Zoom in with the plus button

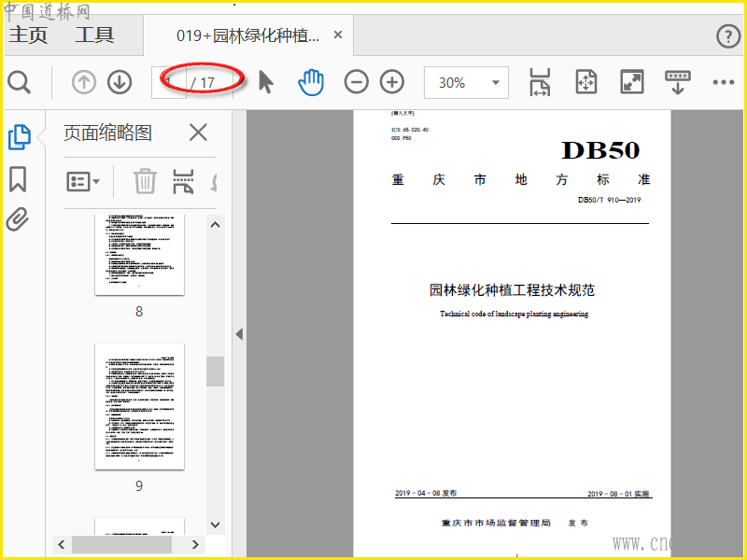[392, 82]
